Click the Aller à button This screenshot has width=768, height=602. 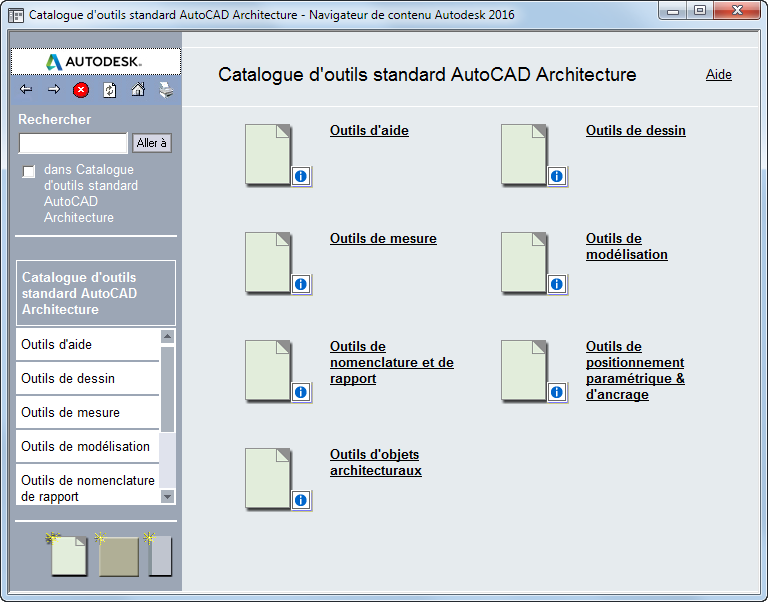click(x=151, y=143)
